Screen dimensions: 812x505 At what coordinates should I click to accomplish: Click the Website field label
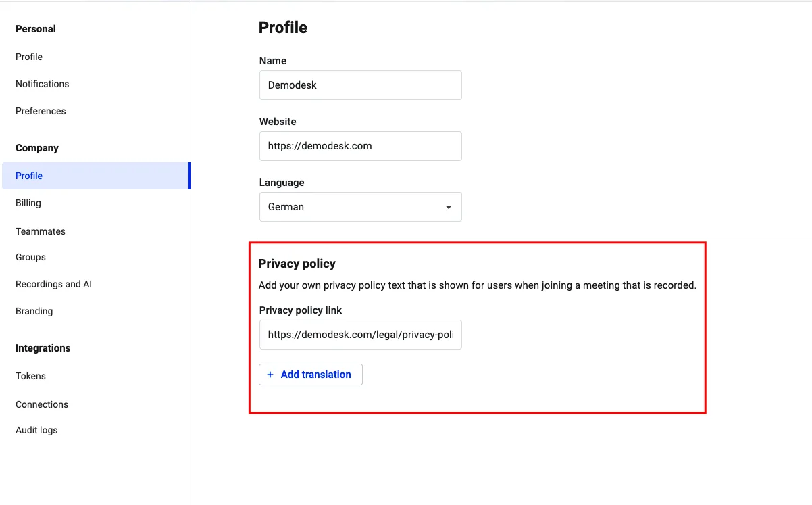click(x=278, y=122)
